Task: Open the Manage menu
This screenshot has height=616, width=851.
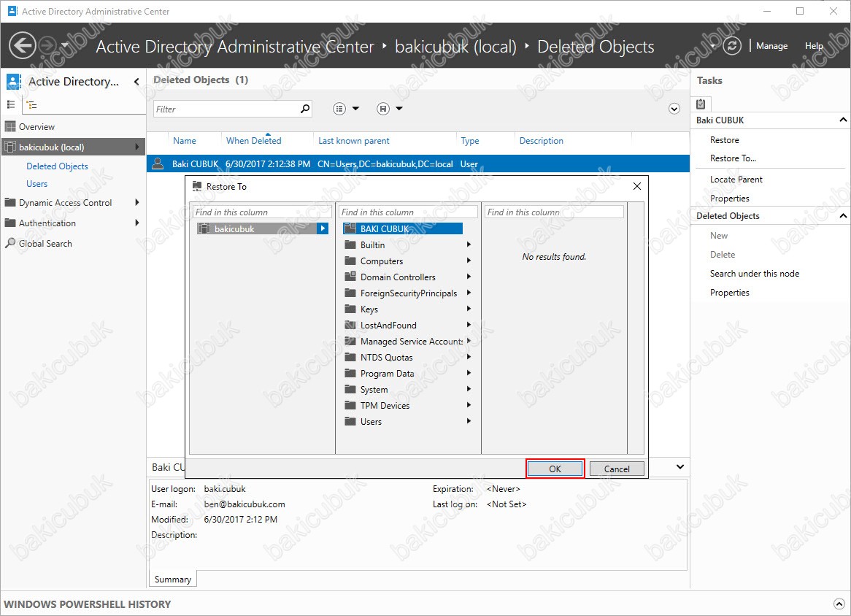Action: (x=771, y=46)
